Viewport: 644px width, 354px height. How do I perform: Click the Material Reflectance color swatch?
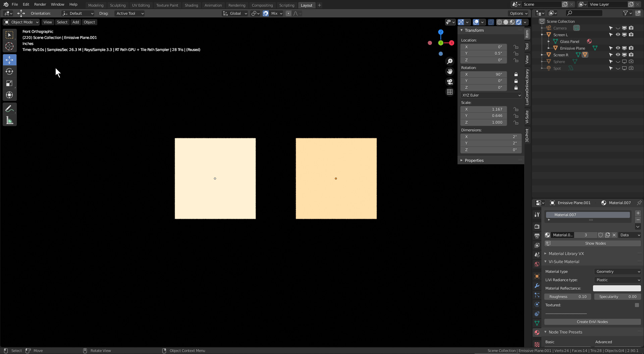616,288
